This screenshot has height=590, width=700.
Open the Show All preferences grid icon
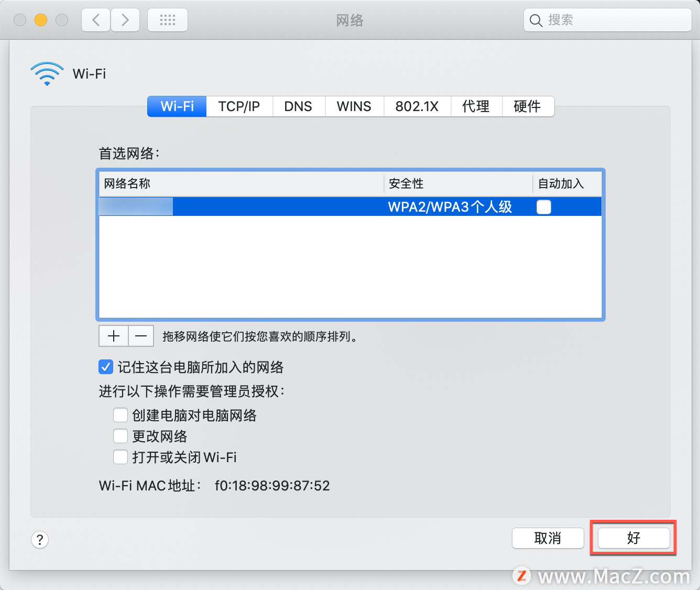pyautogui.click(x=167, y=19)
